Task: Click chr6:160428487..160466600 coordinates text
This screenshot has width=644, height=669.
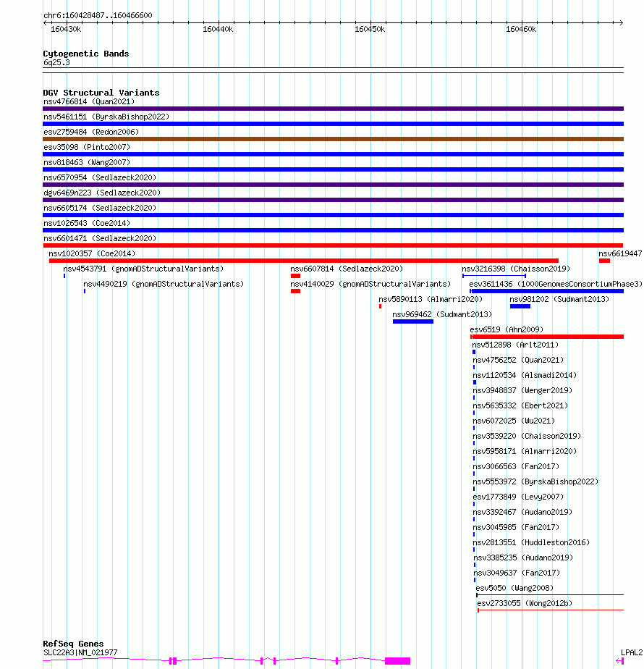Action: coord(98,15)
